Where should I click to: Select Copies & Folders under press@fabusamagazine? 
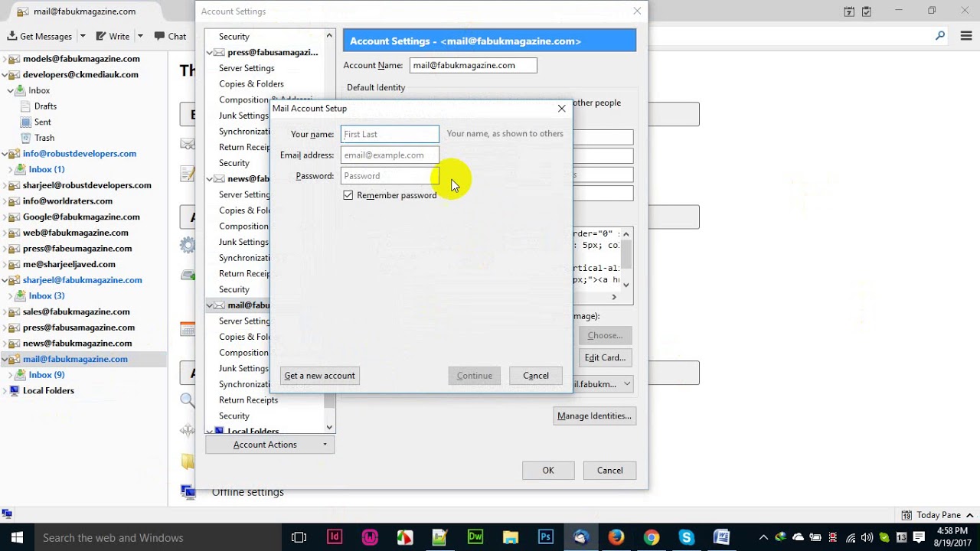pyautogui.click(x=251, y=84)
